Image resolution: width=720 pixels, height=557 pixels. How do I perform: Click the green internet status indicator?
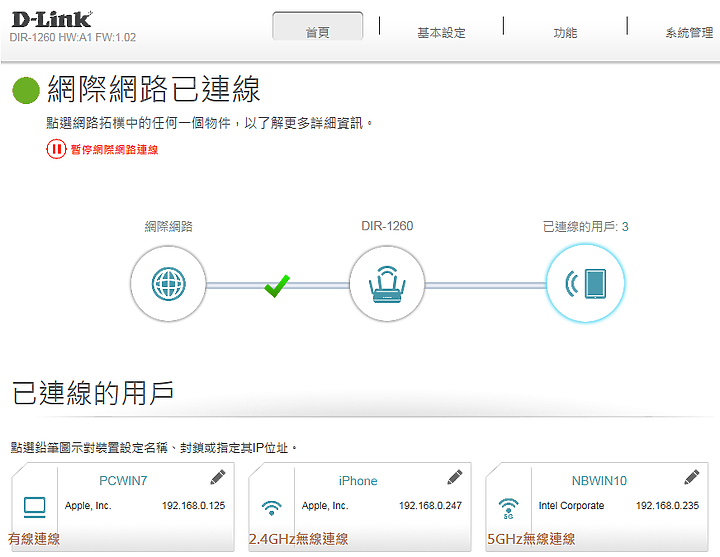pos(26,90)
